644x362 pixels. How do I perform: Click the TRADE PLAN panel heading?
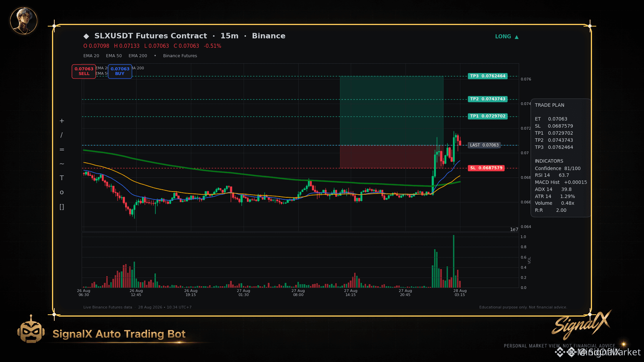550,105
